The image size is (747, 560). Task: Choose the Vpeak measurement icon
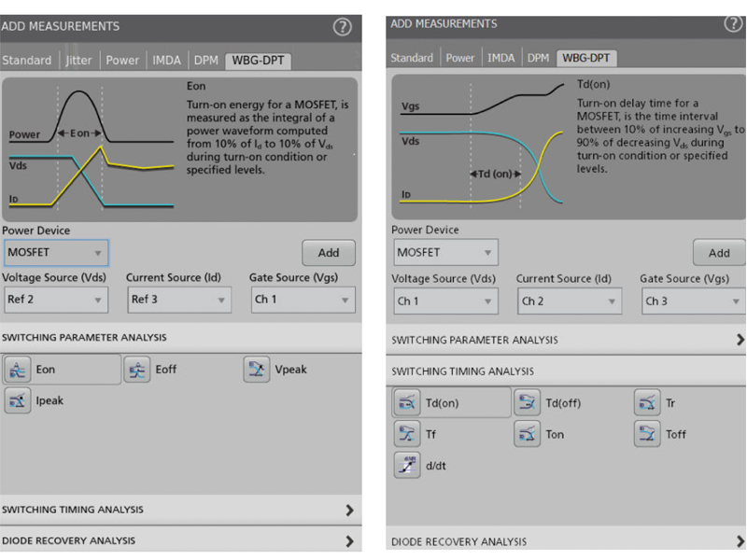[x=257, y=370]
